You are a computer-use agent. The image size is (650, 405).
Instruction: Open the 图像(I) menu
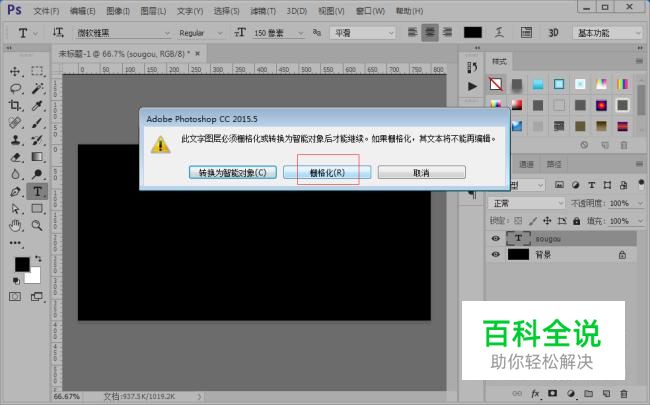tap(118, 11)
